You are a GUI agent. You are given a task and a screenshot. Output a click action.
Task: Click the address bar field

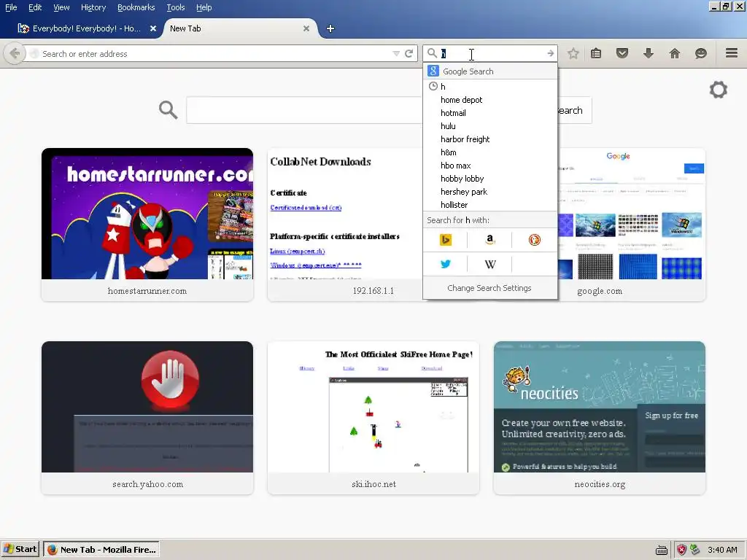pos(214,54)
